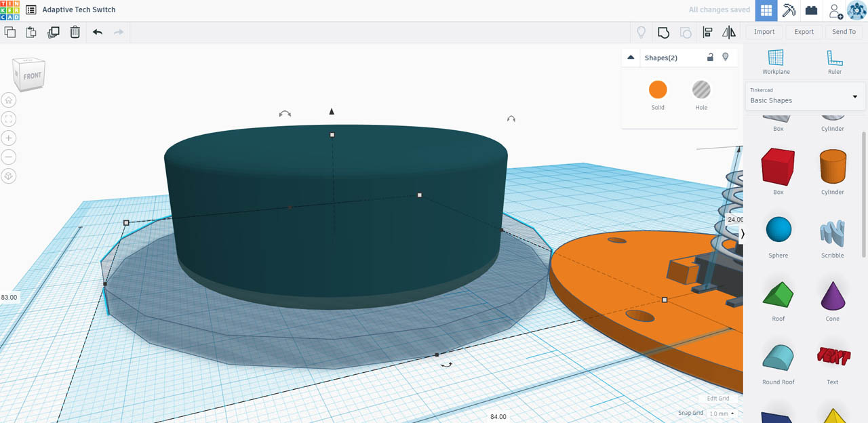Lock the selected shapes

coord(710,57)
